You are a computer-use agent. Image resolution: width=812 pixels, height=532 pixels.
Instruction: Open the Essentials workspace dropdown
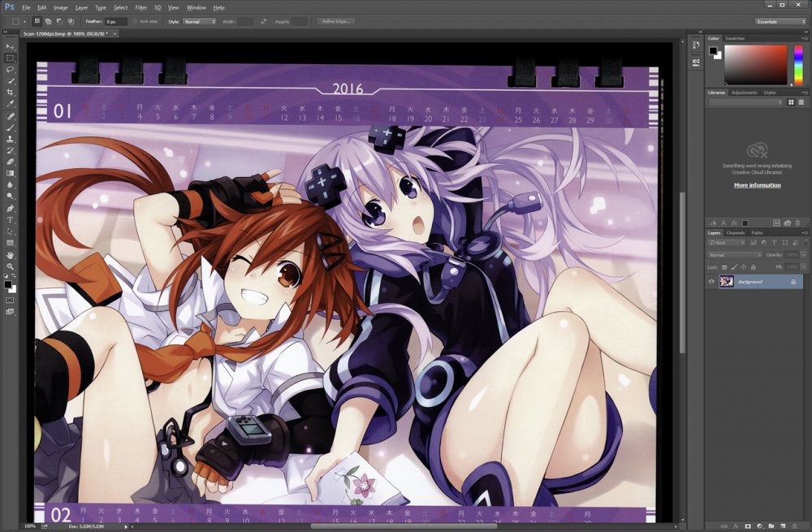[x=780, y=22]
